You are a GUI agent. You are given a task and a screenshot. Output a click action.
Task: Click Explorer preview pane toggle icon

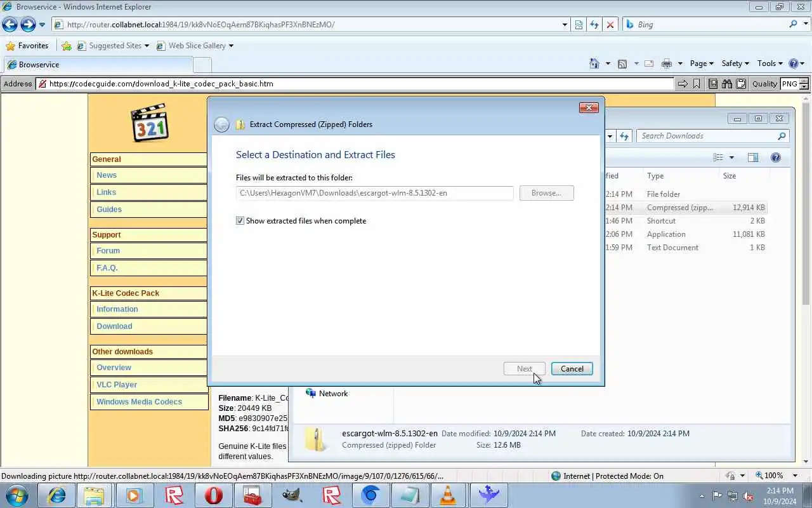tap(753, 157)
